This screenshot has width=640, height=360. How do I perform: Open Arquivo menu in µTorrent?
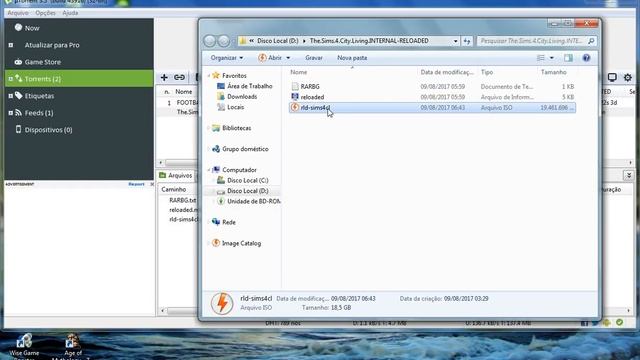pos(18,13)
